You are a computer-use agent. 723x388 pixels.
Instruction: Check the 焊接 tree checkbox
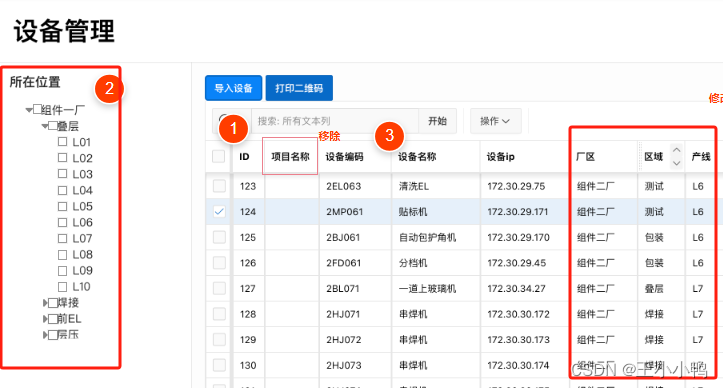(x=53, y=303)
